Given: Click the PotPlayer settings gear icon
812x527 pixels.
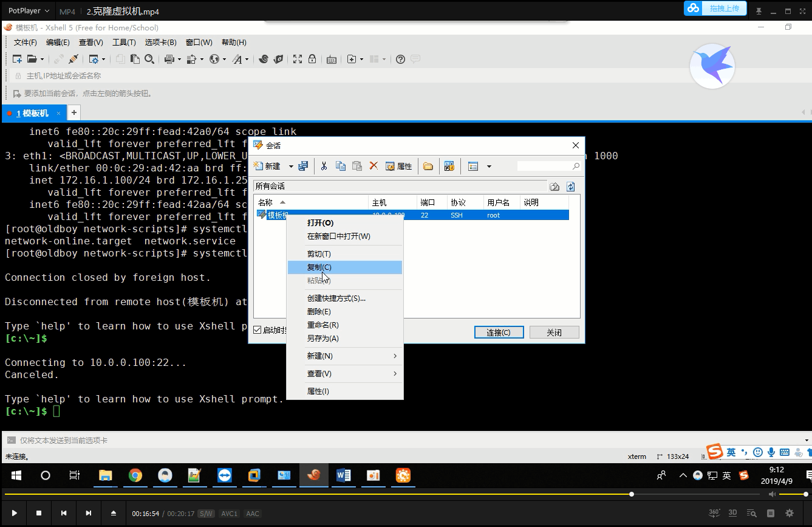Looking at the screenshot, I should (x=790, y=513).
